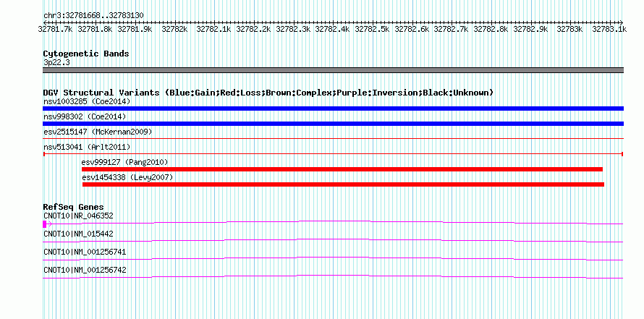This screenshot has height=319, width=644.
Task: Click the 32783.1k ruler tick label
Action: (610, 30)
